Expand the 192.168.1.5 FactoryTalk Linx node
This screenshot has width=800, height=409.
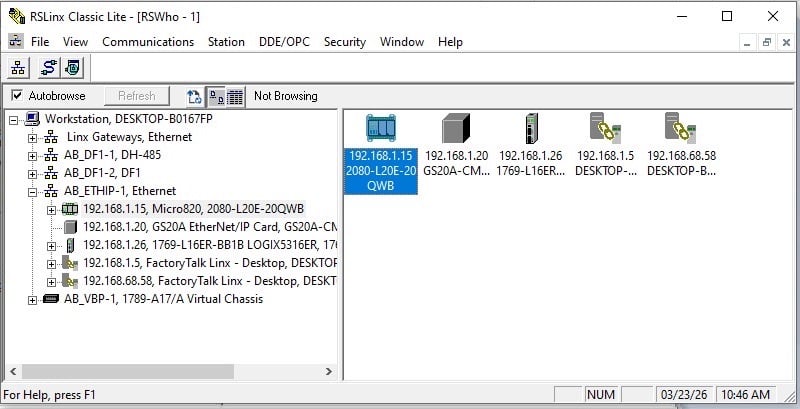point(52,265)
